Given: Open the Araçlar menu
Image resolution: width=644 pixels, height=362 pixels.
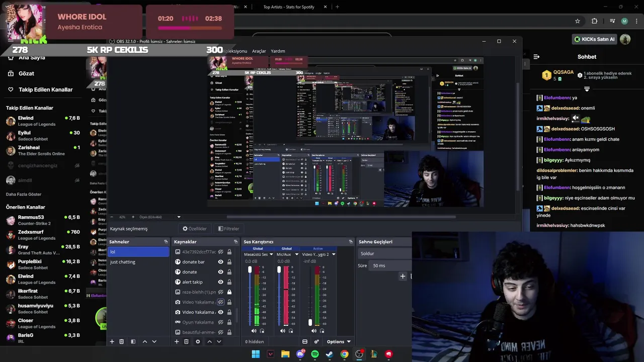Looking at the screenshot, I should 259,51.
